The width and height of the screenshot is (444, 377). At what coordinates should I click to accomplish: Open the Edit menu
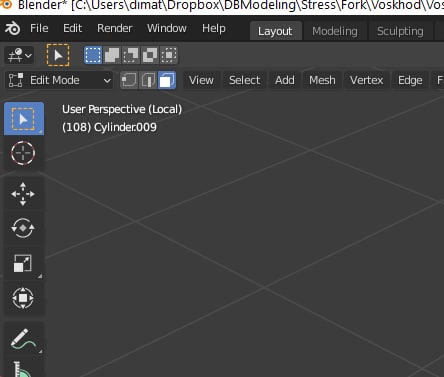tap(72, 28)
